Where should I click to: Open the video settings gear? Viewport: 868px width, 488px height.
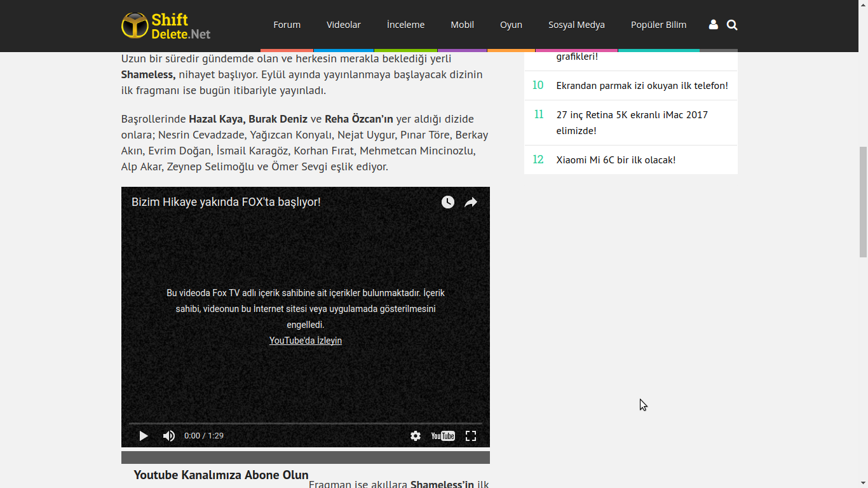(416, 436)
